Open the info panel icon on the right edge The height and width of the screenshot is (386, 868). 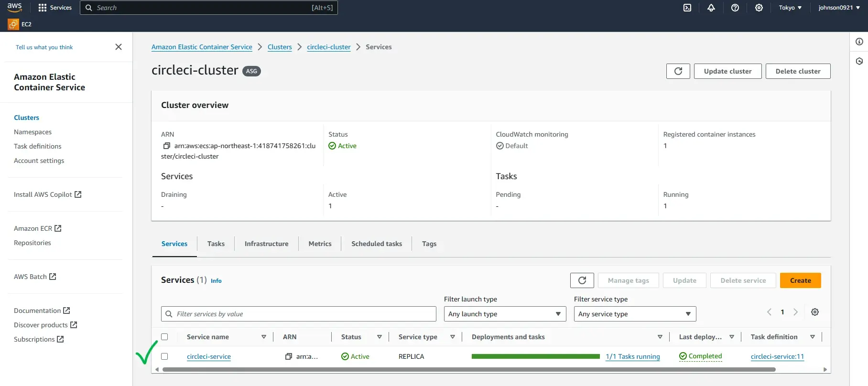pos(859,42)
